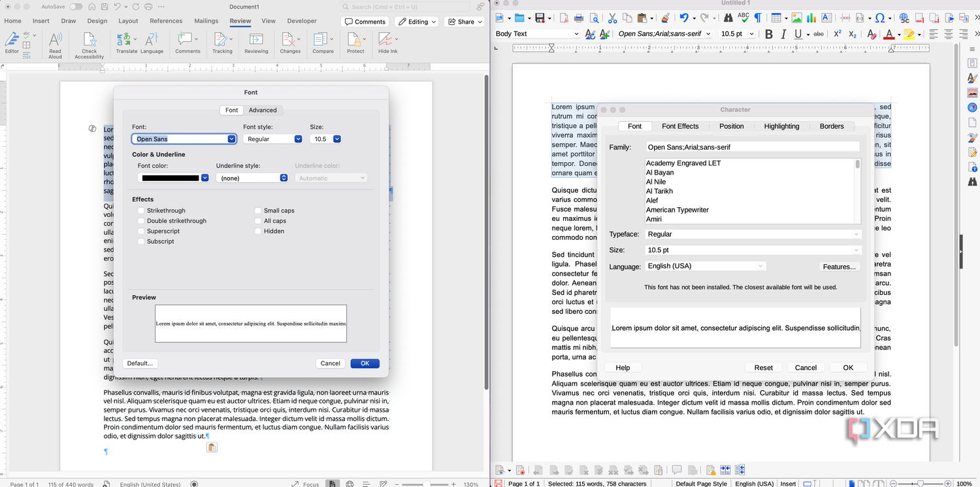
Task: Click the Protect icon in Word's ribbon
Action: (355, 39)
